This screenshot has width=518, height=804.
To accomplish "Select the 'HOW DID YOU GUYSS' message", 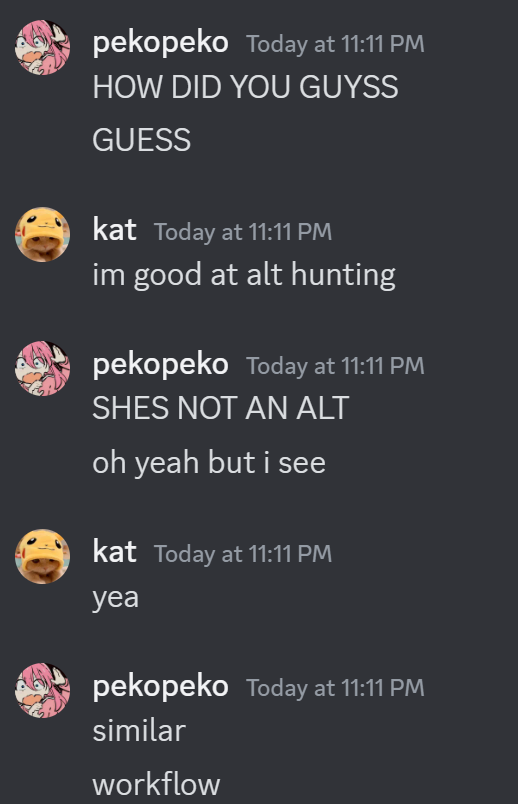I will pos(245,87).
